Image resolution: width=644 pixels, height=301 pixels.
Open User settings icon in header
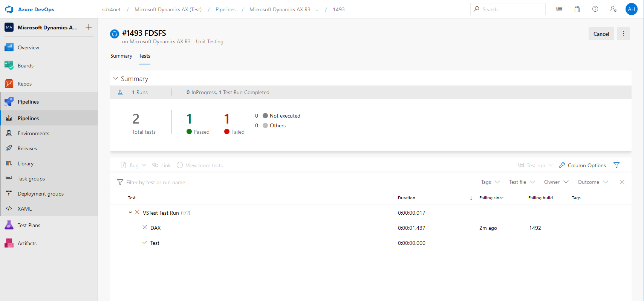point(613,9)
